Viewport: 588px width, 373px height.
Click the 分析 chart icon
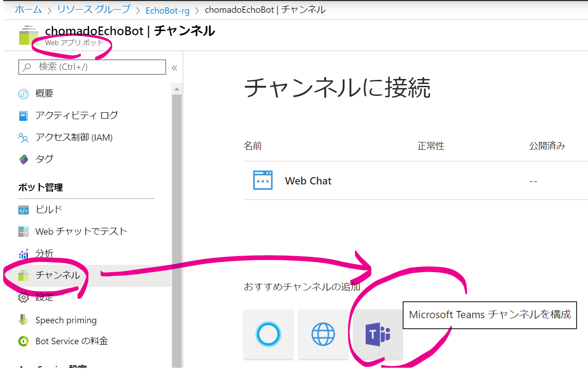click(x=23, y=254)
